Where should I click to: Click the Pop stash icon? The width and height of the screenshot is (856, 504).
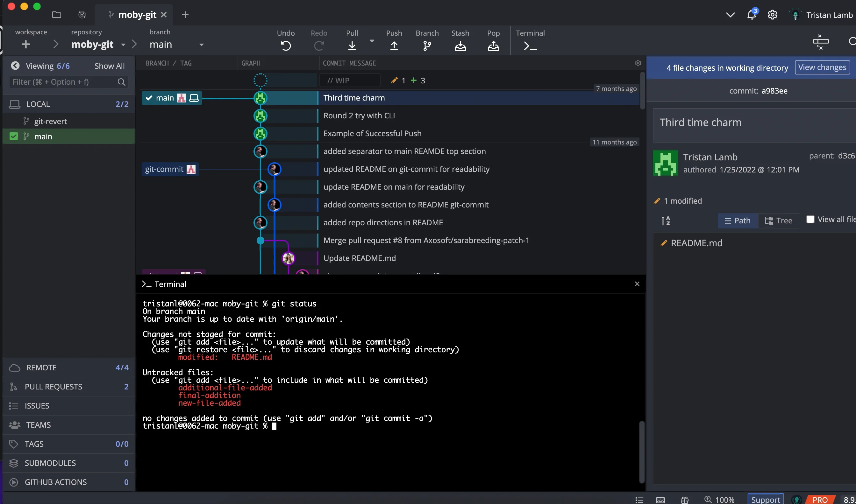(493, 45)
